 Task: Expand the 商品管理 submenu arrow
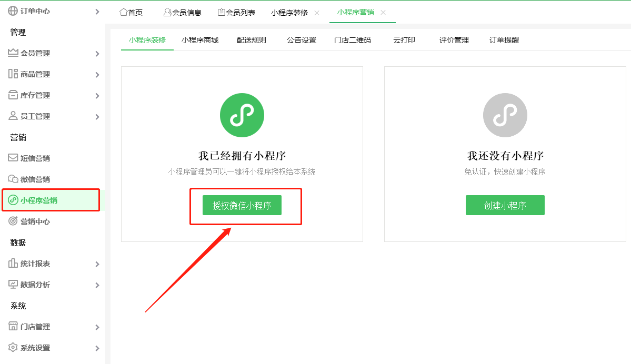tap(97, 75)
